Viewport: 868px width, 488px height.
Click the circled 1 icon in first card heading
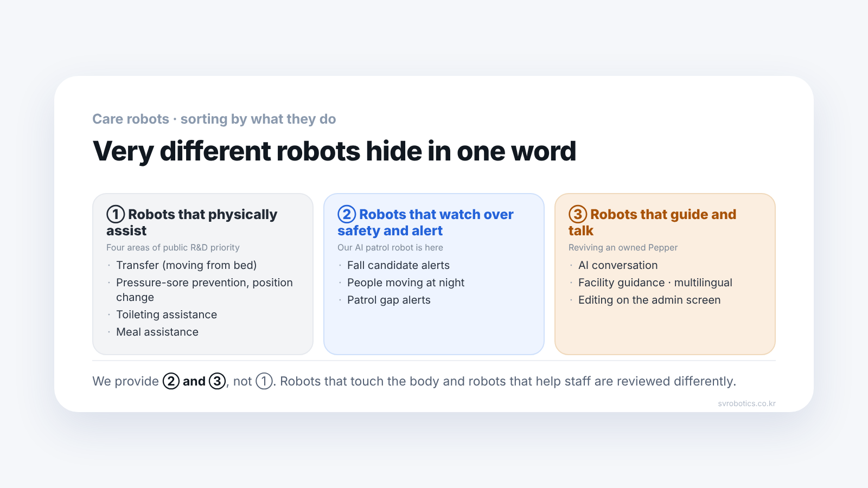coord(116,214)
